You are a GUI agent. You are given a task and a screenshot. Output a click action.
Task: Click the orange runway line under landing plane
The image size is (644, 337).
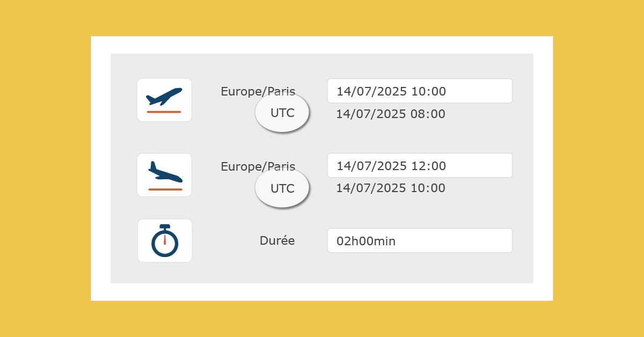click(165, 189)
